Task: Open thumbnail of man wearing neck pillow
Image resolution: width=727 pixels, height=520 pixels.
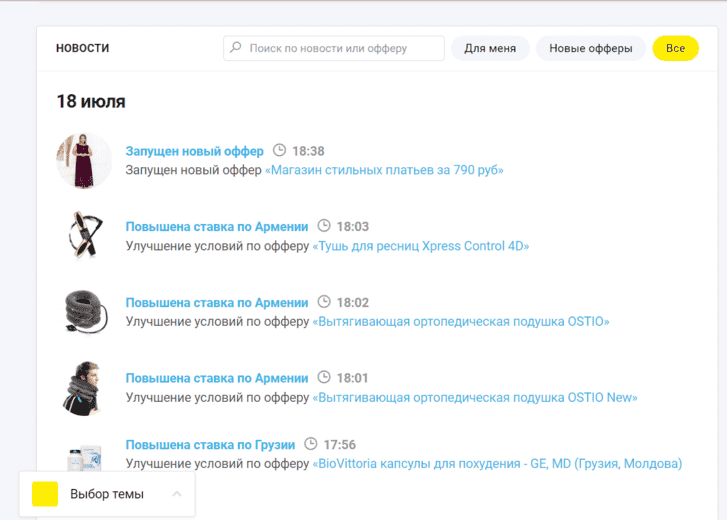Action: coord(83,388)
